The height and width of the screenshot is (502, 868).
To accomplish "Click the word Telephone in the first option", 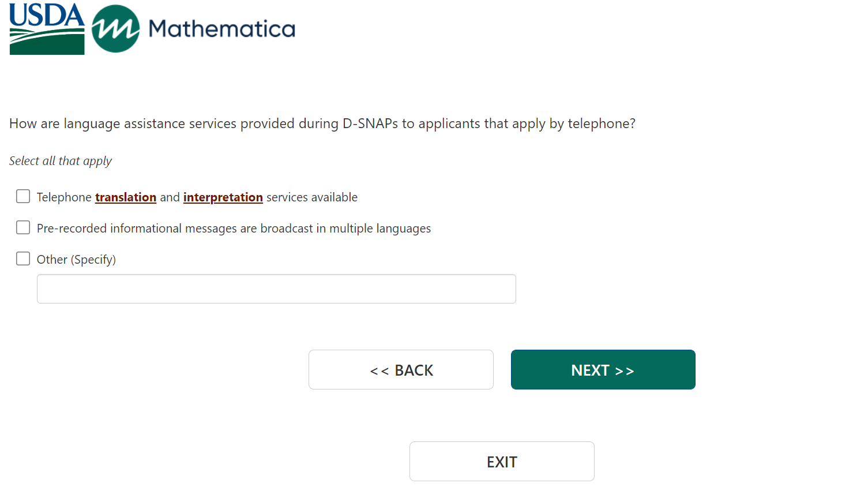I will point(64,197).
